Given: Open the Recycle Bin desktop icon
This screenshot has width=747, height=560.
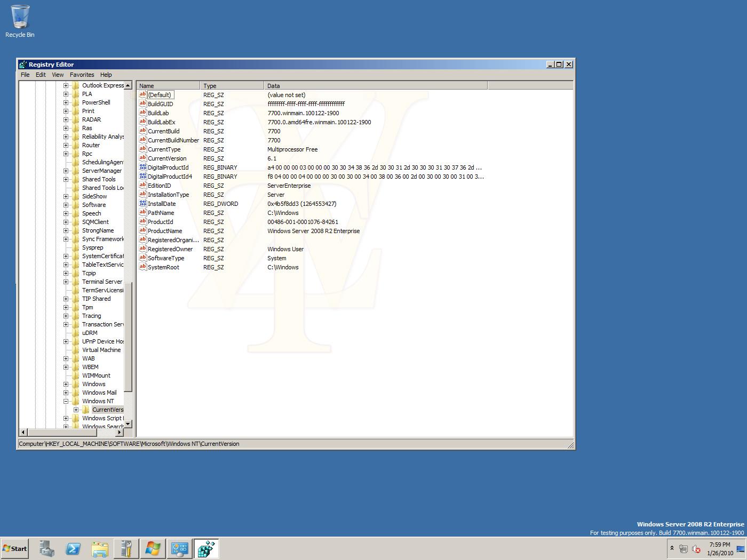Looking at the screenshot, I should coord(20,21).
